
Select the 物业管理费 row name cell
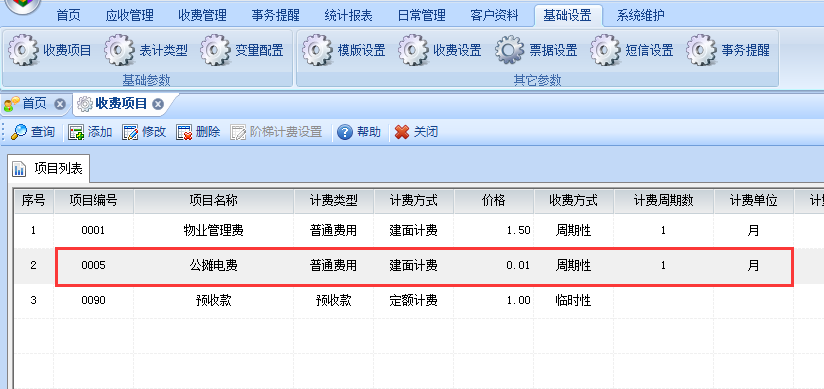[x=213, y=231]
